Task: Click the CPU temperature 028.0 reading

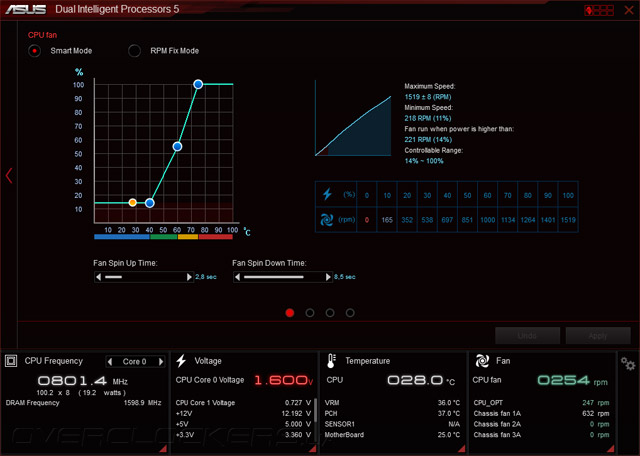Action: [421, 380]
